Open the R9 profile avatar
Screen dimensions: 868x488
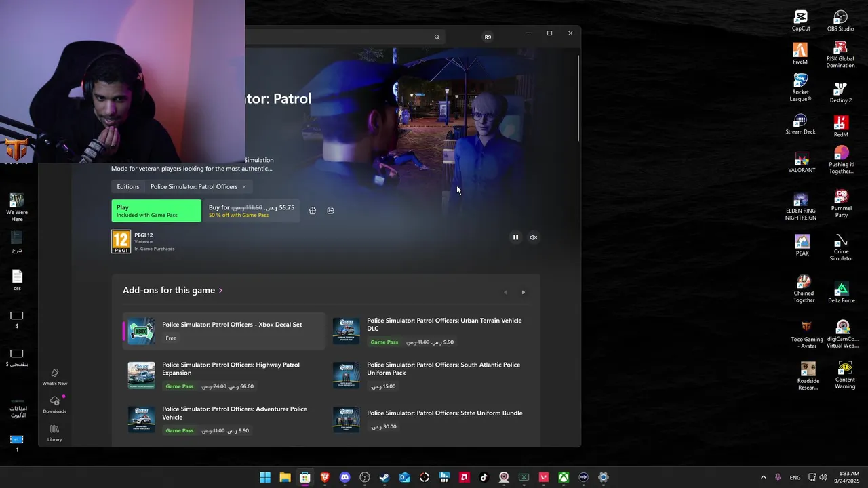coord(488,37)
